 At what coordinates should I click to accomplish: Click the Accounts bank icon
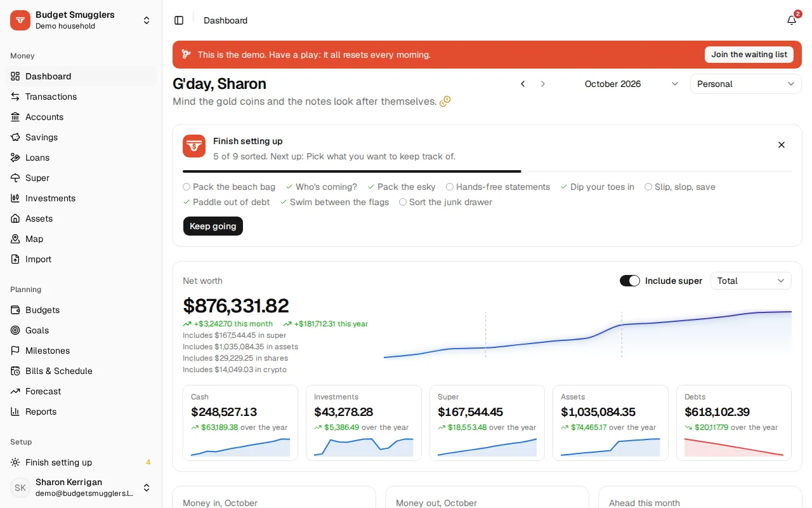pos(15,117)
